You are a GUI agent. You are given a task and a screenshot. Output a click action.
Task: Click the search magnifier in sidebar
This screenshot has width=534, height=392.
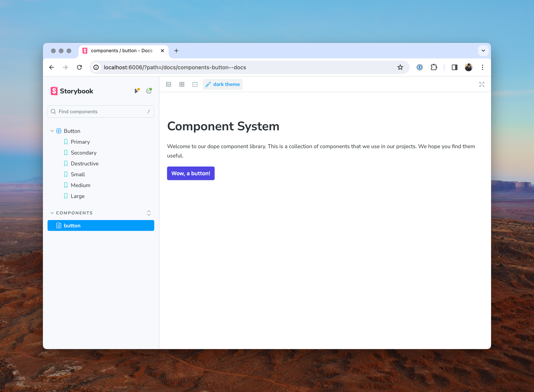click(53, 111)
